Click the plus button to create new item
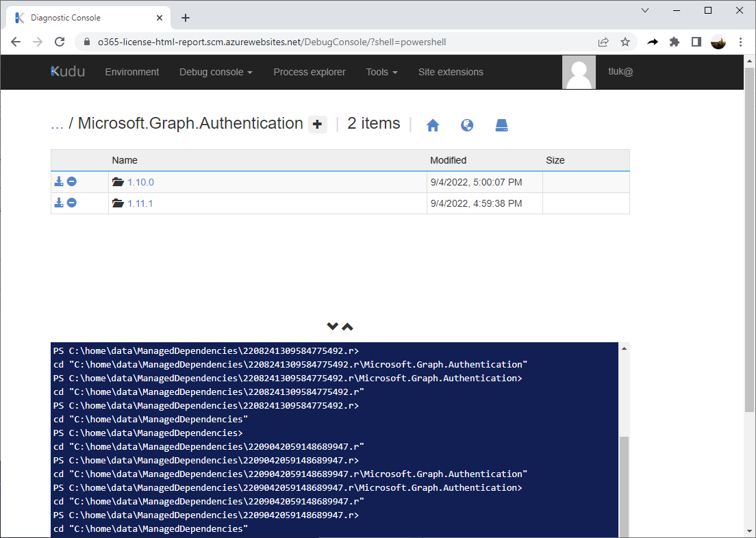This screenshot has width=756, height=538. pyautogui.click(x=317, y=125)
